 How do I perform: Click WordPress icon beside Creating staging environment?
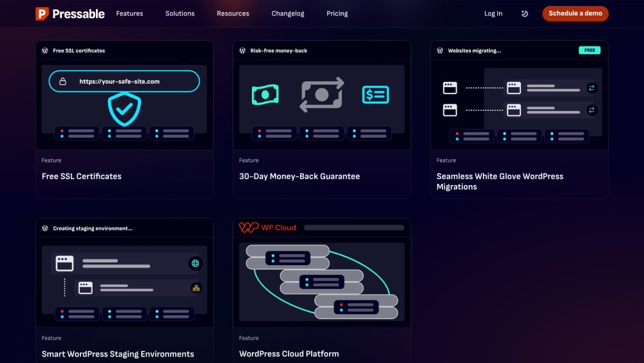[x=45, y=228]
